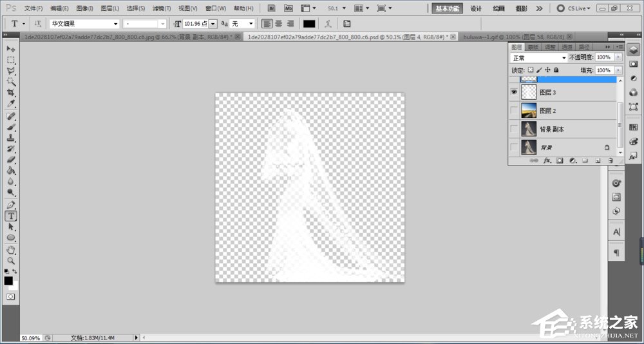Image resolution: width=644 pixels, height=344 pixels.
Task: Create a new layer
Action: point(598,160)
